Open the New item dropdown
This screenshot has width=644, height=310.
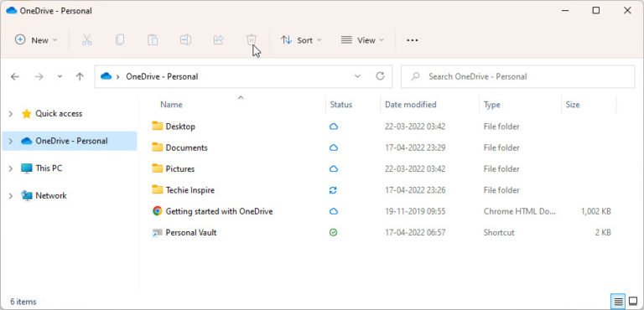tap(36, 40)
